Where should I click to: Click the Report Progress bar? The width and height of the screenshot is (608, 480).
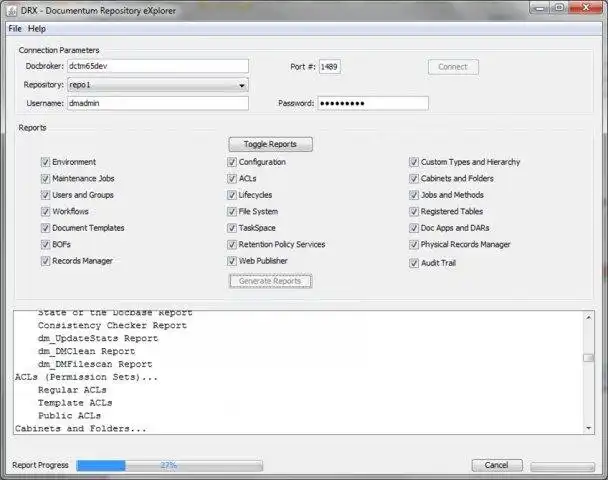169,465
